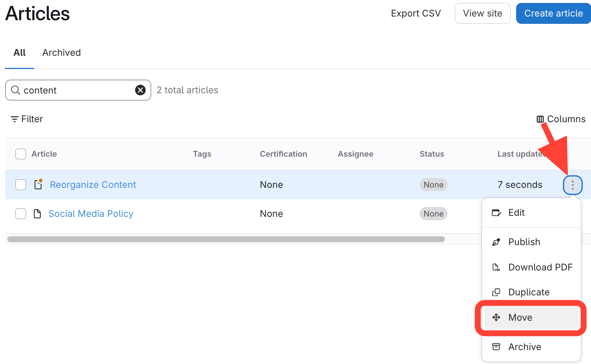This screenshot has height=364, width=591.
Task: Check the Social Media Policy row checkbox
Action: click(x=21, y=214)
